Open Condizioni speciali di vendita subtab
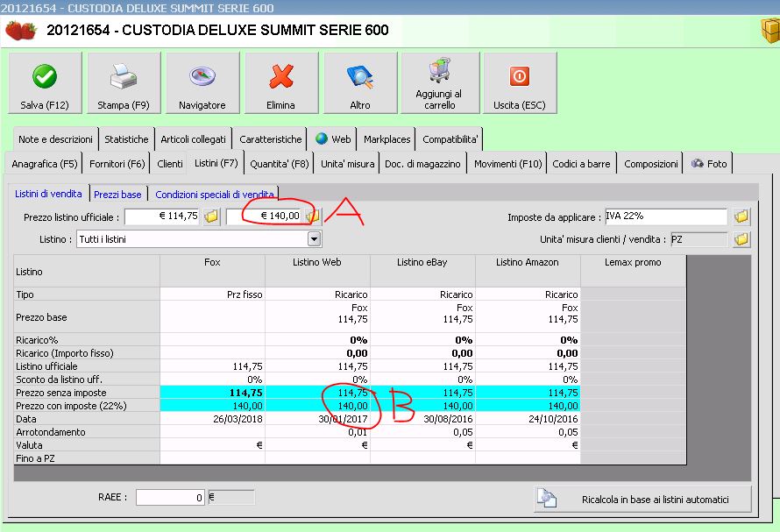This screenshot has height=532, width=780. pyautogui.click(x=215, y=194)
